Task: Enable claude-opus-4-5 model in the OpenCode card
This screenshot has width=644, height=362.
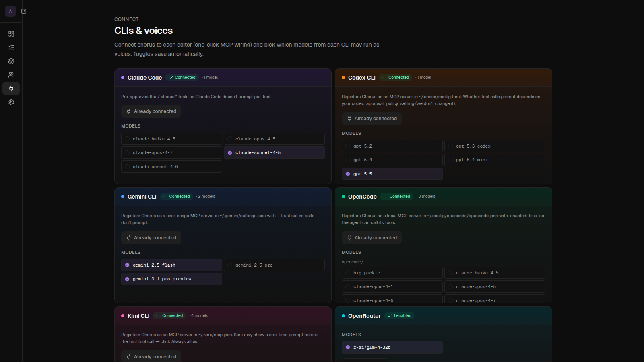Action: click(495, 287)
